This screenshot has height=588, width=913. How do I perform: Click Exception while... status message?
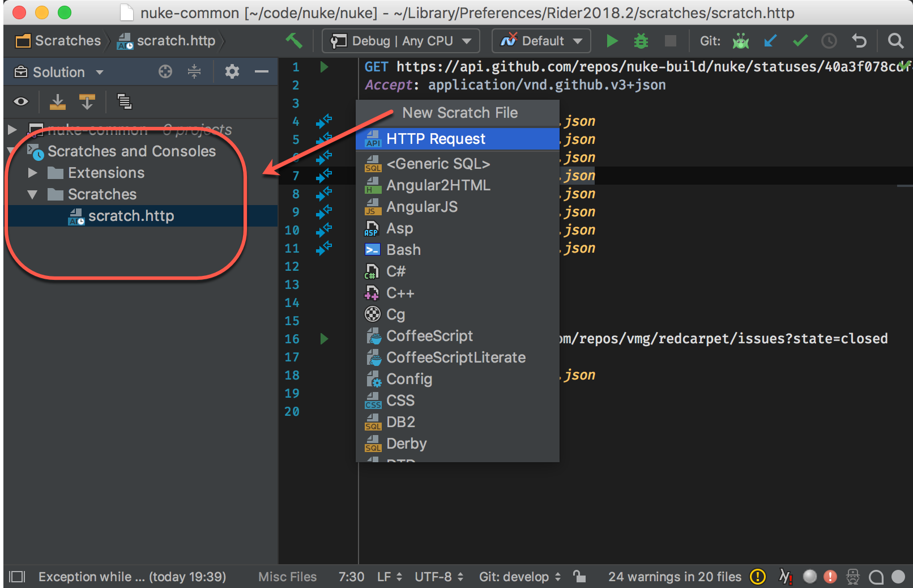(x=132, y=577)
